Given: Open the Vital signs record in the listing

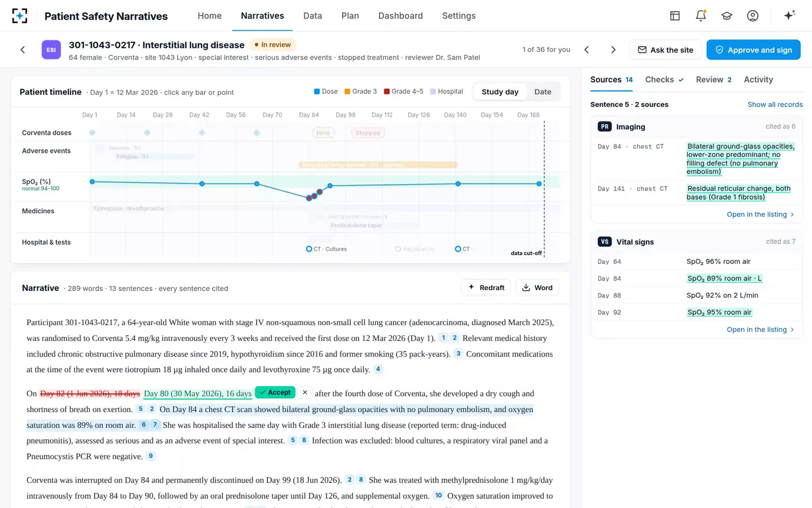Looking at the screenshot, I should 760,330.
